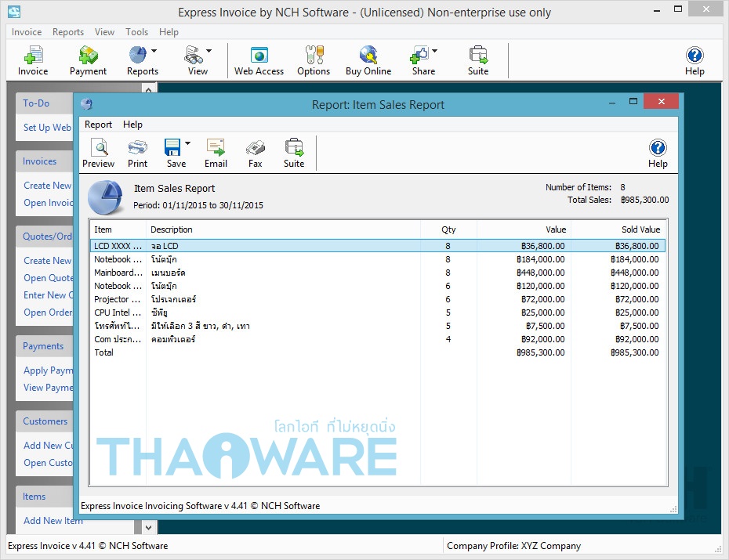This screenshot has height=560, width=729.
Task: Open the main window Help menu
Action: [169, 32]
